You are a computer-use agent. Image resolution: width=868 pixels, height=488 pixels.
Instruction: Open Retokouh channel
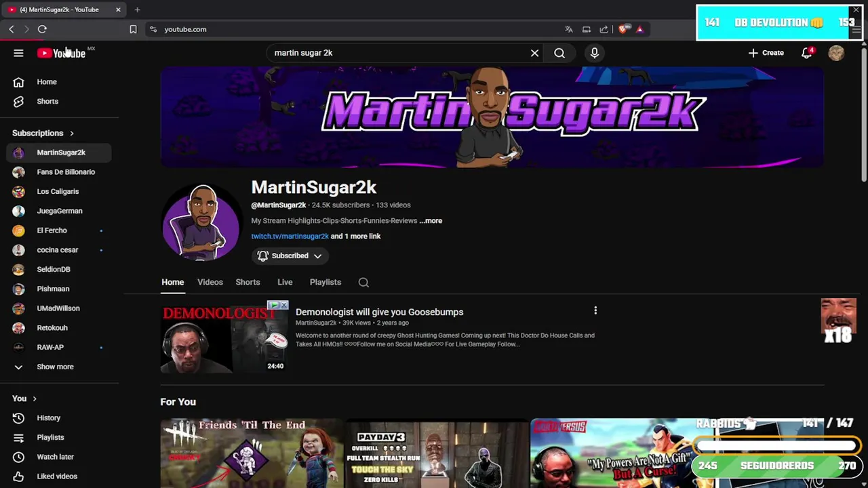tap(59, 328)
